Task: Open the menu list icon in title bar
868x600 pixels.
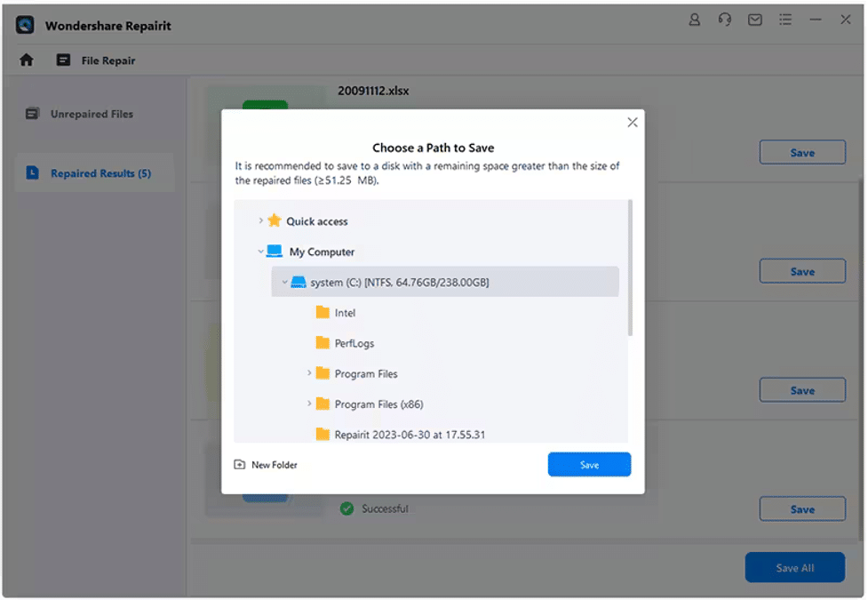Action: pos(785,20)
